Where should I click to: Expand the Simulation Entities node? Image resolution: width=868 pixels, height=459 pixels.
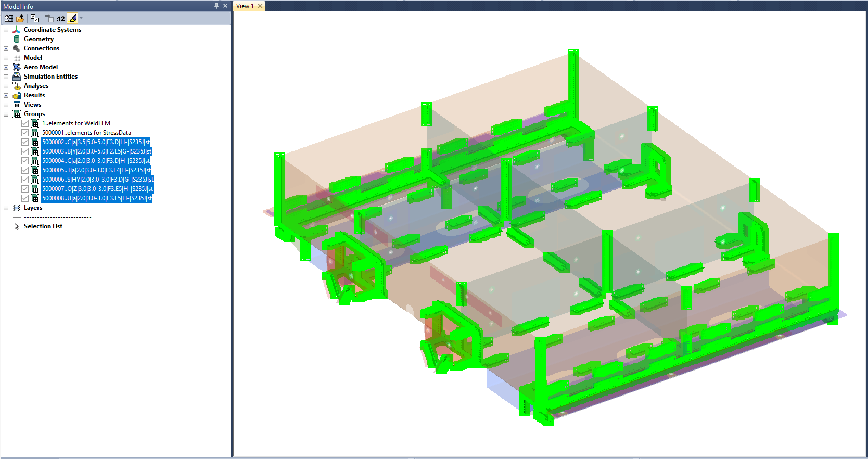pos(6,76)
